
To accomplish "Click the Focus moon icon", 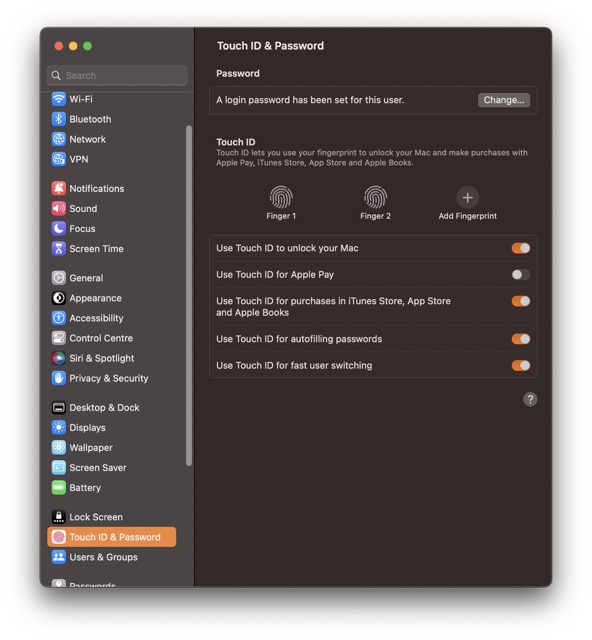I will pyautogui.click(x=59, y=229).
